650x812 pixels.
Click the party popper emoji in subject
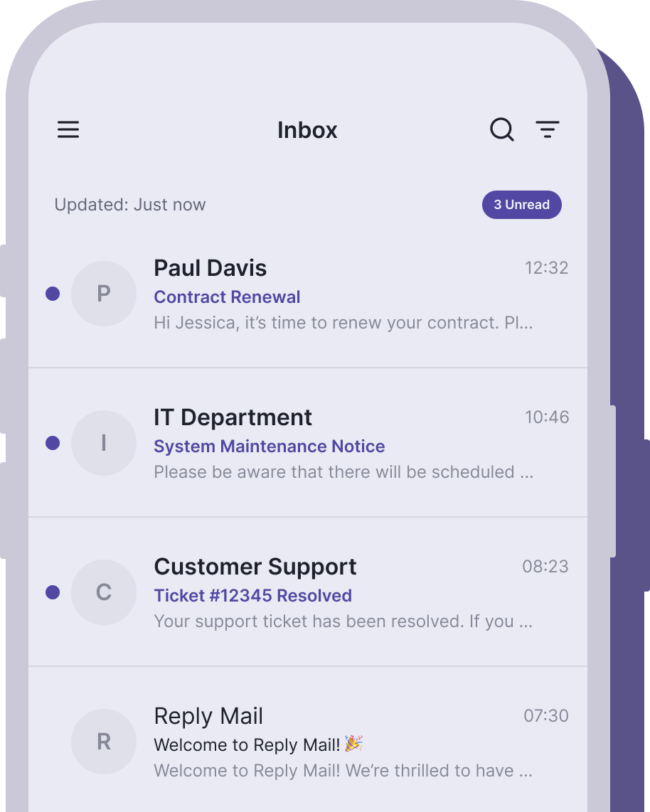click(353, 744)
